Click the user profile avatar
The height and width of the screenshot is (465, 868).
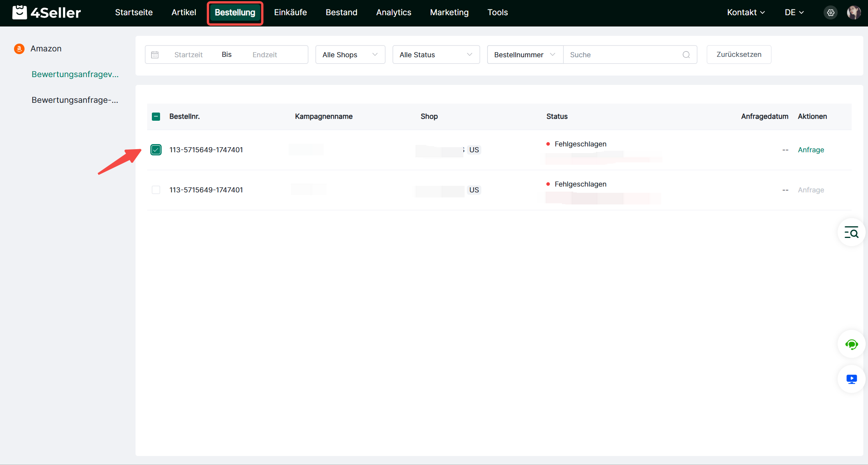click(x=854, y=12)
